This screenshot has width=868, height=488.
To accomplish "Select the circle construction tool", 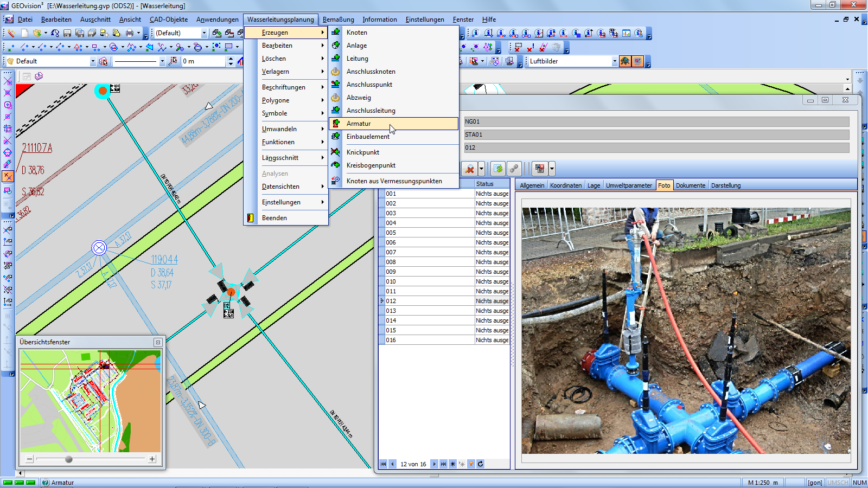I will point(113,47).
